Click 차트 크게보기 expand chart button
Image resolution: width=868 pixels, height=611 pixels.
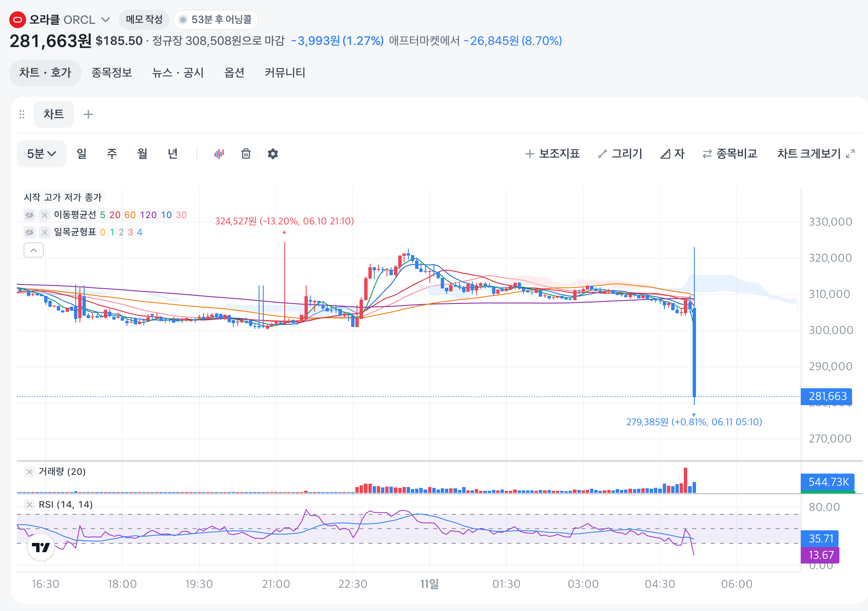coord(816,154)
